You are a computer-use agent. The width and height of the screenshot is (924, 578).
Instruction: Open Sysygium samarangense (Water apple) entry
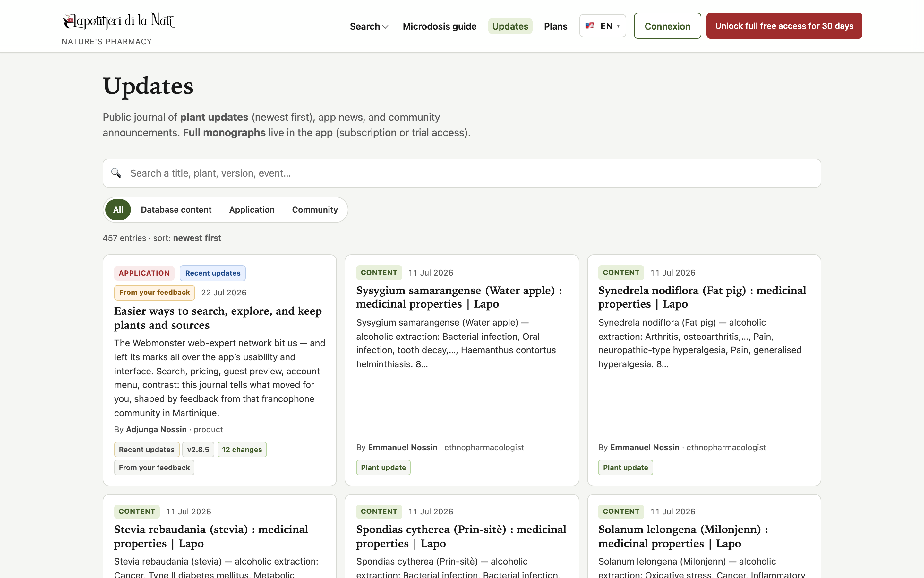[x=459, y=297]
